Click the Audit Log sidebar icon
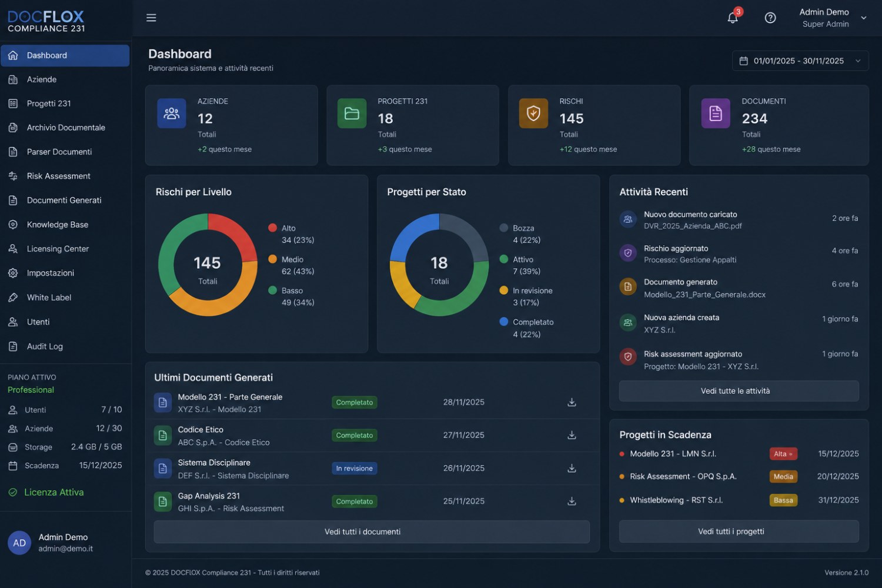 pos(13,346)
